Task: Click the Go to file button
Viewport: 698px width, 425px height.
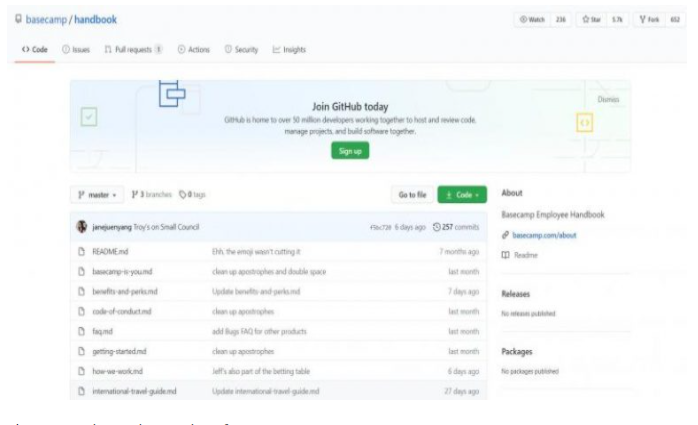Action: [x=412, y=194]
